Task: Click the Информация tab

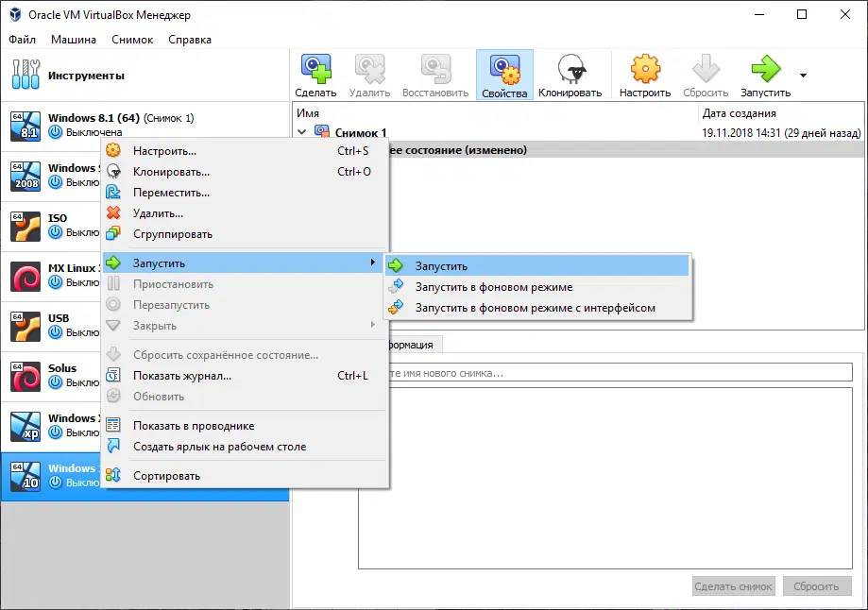Action: tap(414, 345)
